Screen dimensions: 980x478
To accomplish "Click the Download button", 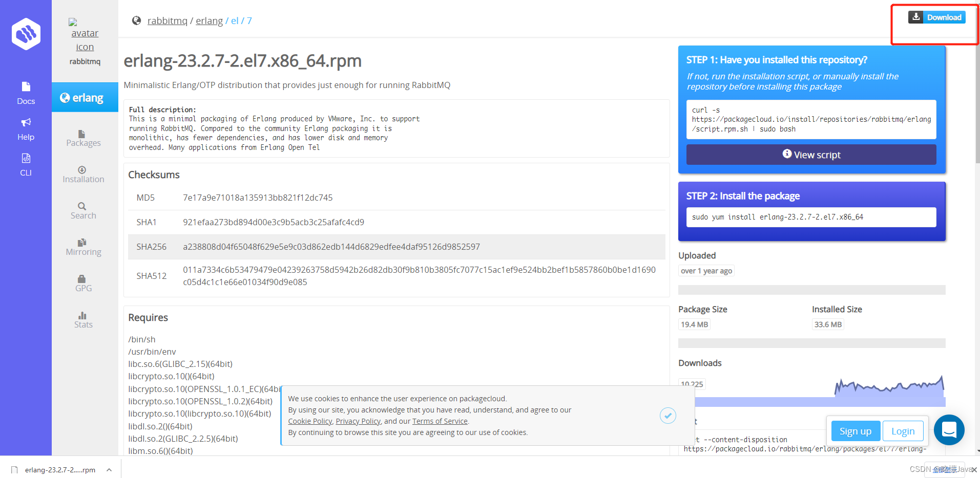I will (x=937, y=17).
